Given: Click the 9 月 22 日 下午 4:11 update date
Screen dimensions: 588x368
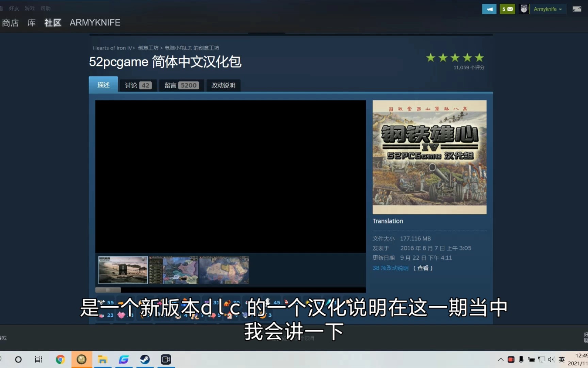Looking at the screenshot, I should [426, 258].
